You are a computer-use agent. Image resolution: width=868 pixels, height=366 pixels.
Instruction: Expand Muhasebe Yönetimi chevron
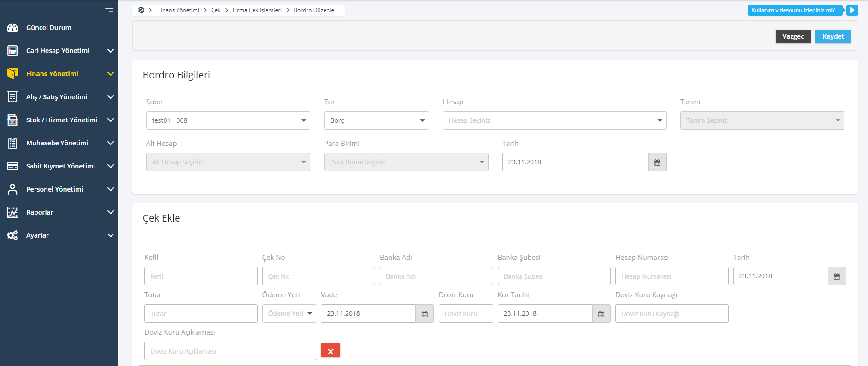click(x=111, y=143)
